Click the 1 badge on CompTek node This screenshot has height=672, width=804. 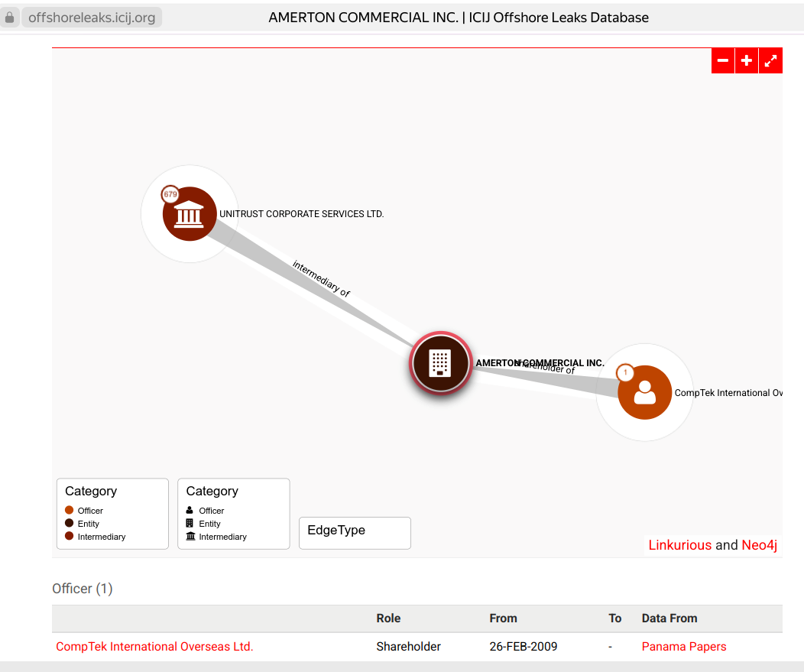coord(625,372)
